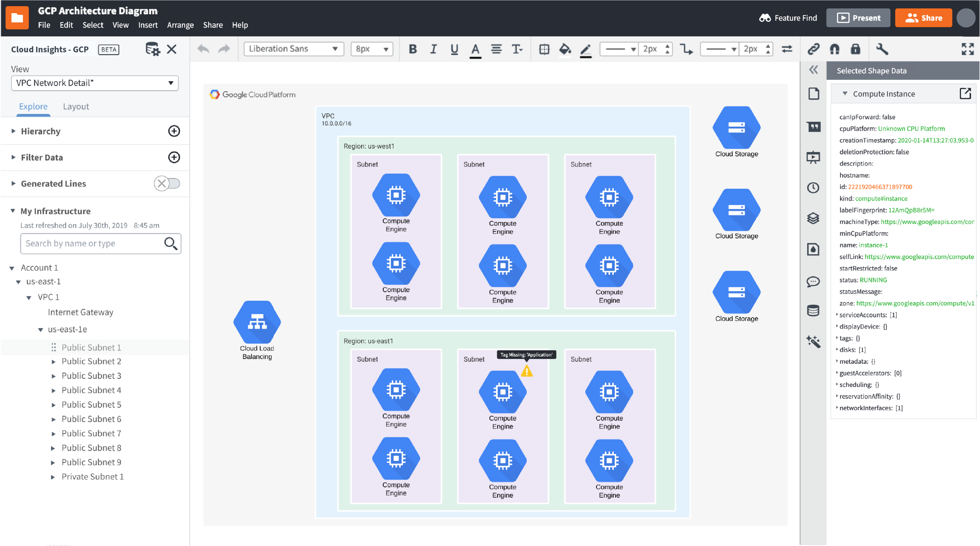Open the text color picker
This screenshot has width=980, height=546.
tap(475, 50)
